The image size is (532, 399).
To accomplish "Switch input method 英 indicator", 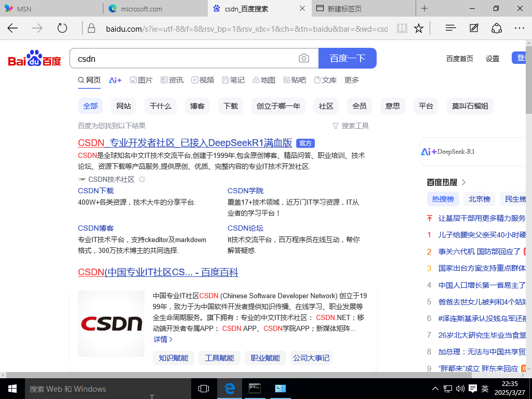I will [x=485, y=389].
